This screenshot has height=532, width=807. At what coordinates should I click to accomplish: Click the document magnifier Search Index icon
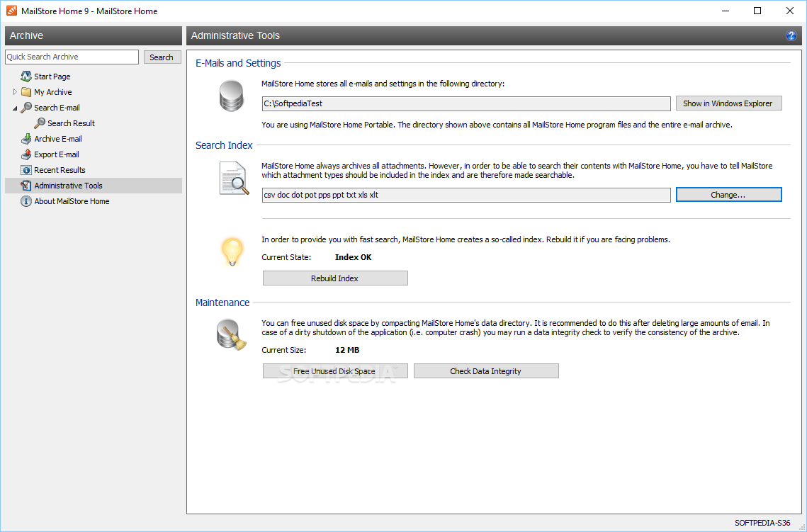tap(234, 178)
